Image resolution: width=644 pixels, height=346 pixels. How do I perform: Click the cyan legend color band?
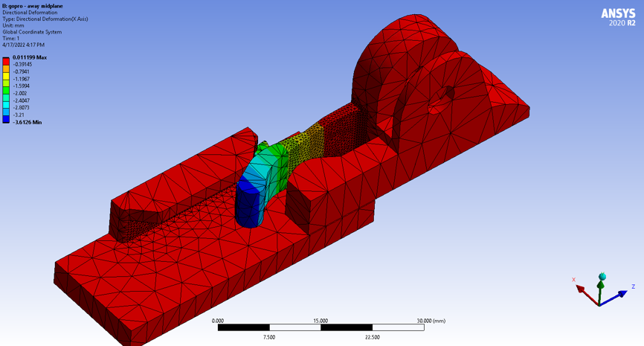(x=6, y=104)
